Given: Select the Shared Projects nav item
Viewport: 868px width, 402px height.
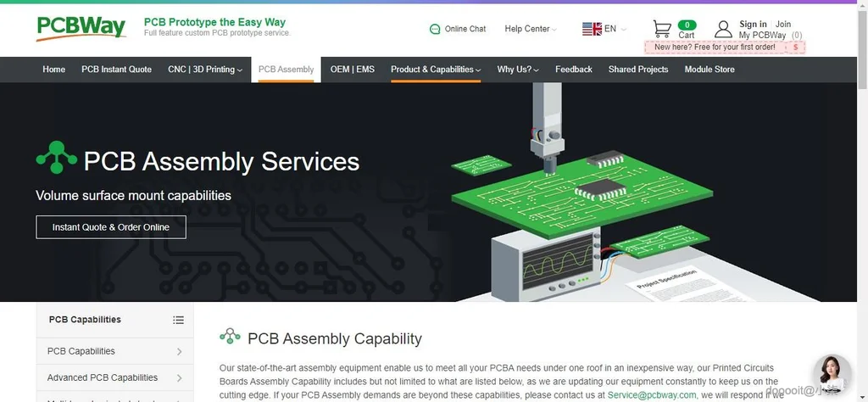Looking at the screenshot, I should click(x=638, y=70).
